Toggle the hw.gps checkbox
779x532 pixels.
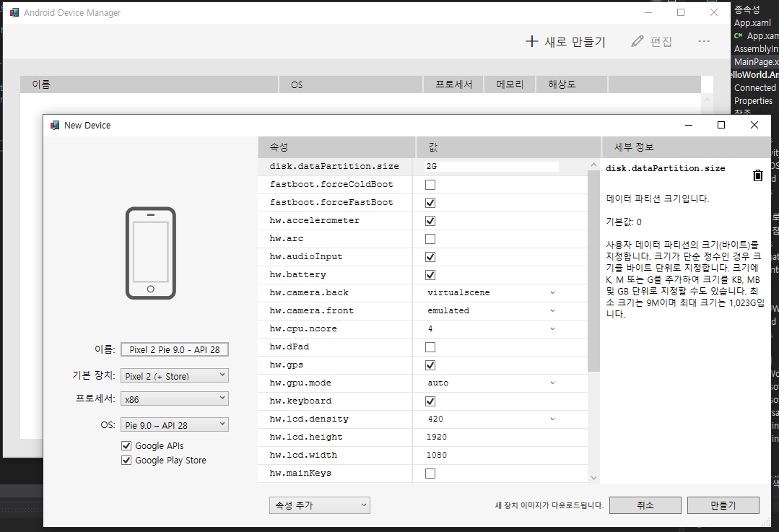coord(430,365)
